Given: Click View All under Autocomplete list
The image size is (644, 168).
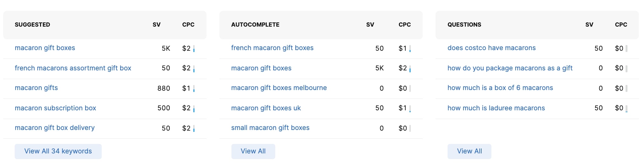Looking at the screenshot, I should click(x=253, y=151).
